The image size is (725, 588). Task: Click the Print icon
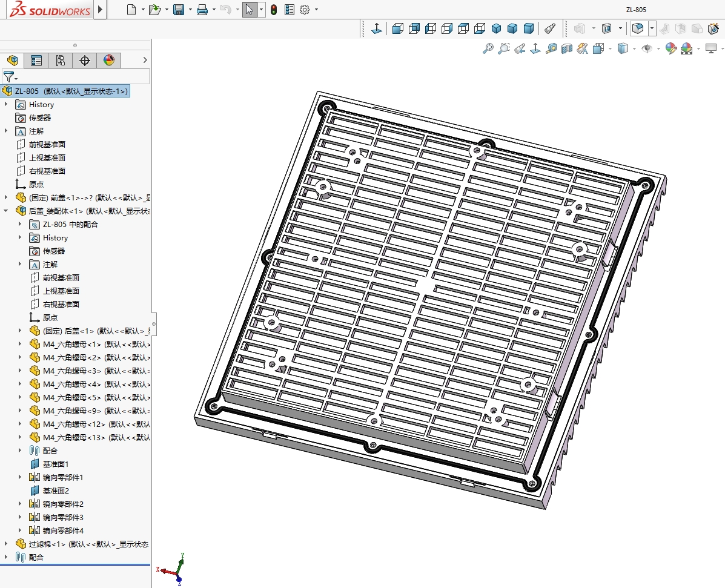pos(202,10)
